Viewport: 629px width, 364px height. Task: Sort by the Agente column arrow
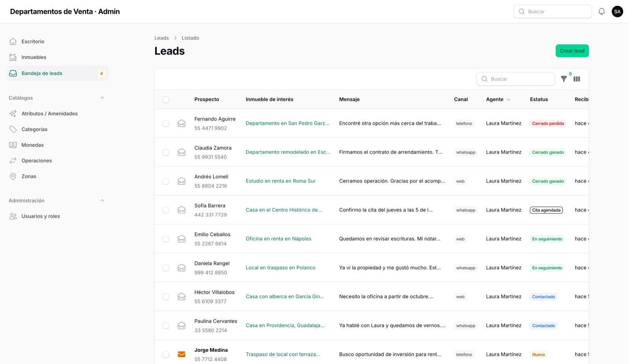508,100
